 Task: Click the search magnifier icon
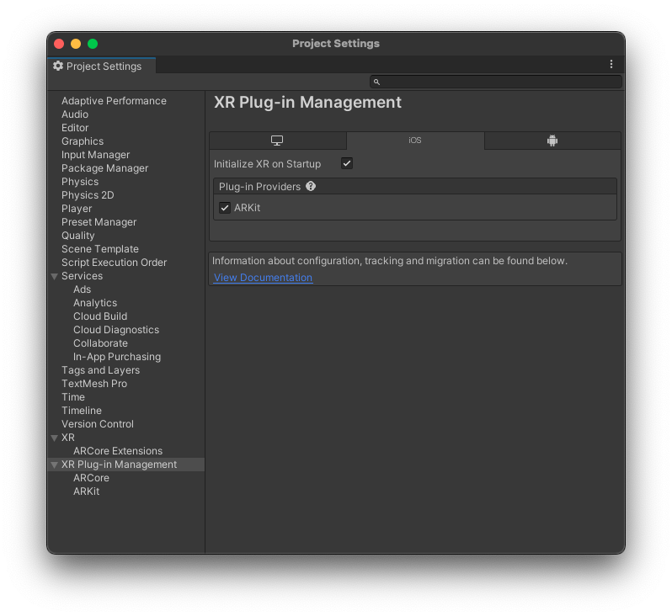coord(376,82)
